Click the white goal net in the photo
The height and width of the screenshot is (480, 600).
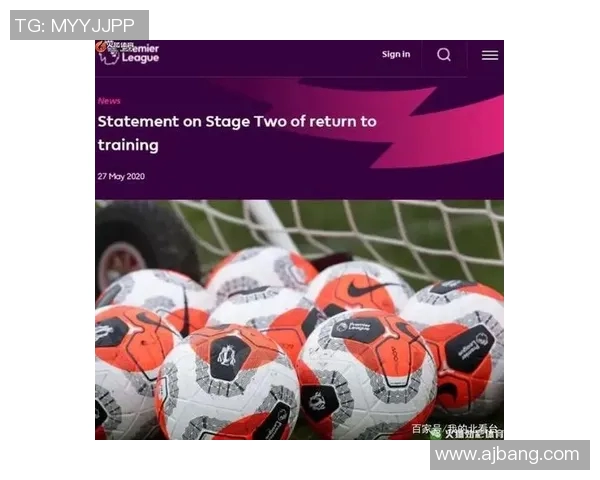click(x=383, y=233)
